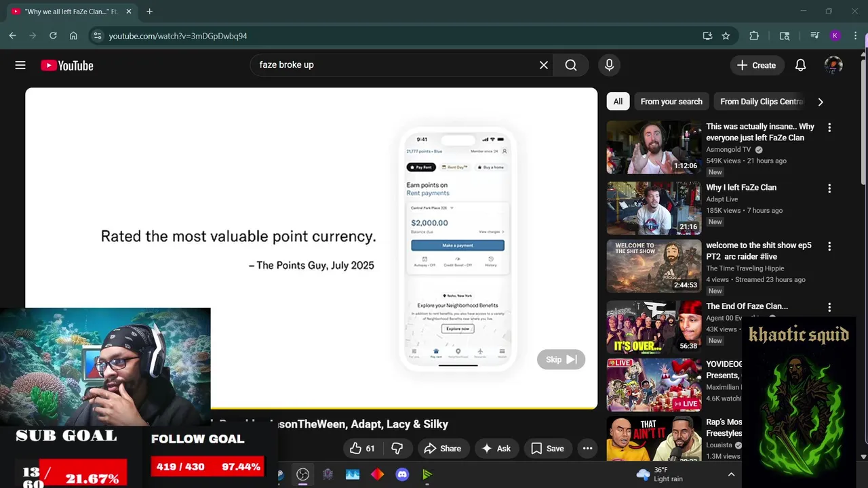868x488 pixels.
Task: Go to the YouTube home logo
Action: coord(66,66)
